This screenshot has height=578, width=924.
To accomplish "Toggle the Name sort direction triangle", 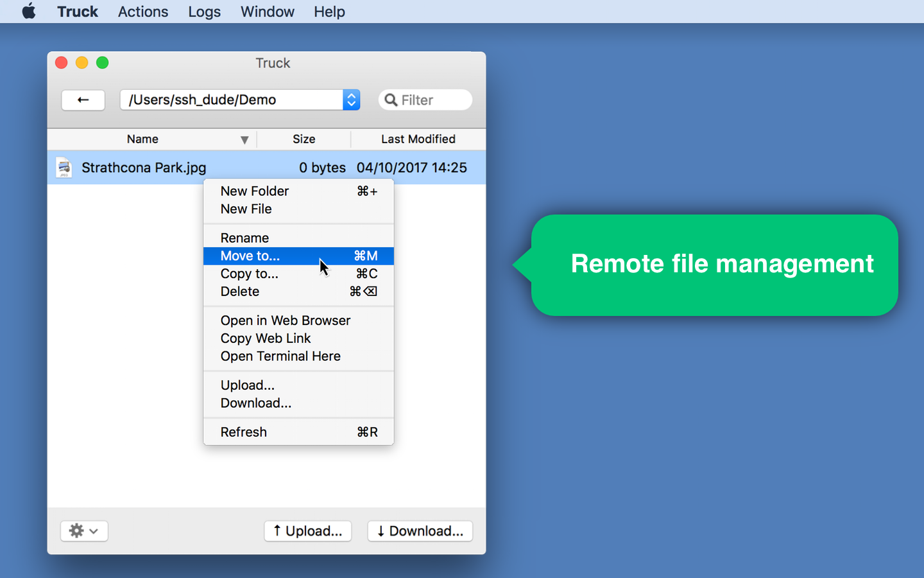I will point(244,139).
